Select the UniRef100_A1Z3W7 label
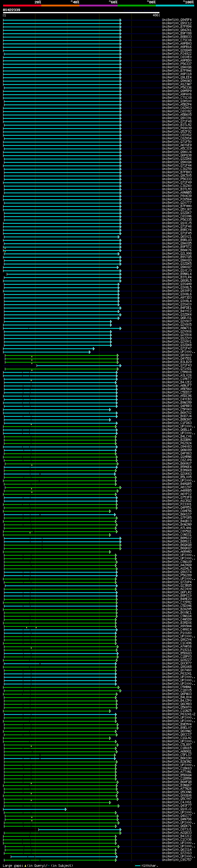 (177, 84)
